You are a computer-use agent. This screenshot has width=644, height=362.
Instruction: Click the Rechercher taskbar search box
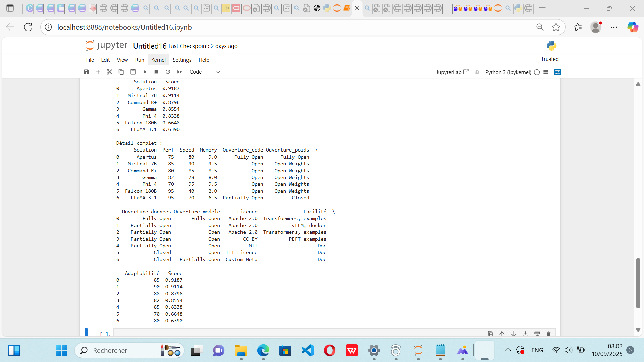click(129, 351)
